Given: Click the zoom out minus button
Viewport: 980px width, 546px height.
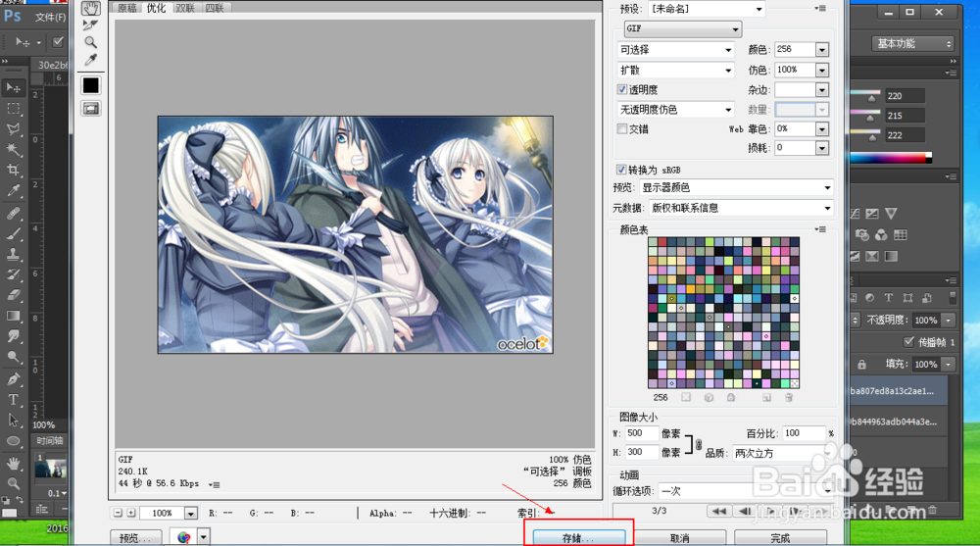Looking at the screenshot, I should [118, 513].
